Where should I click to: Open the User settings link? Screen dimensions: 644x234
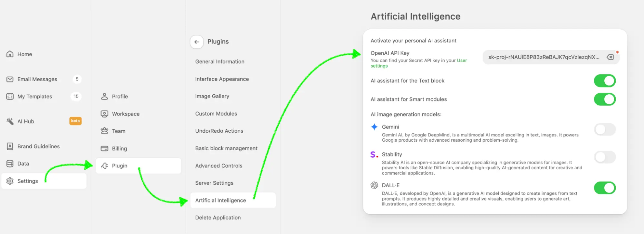point(418,63)
